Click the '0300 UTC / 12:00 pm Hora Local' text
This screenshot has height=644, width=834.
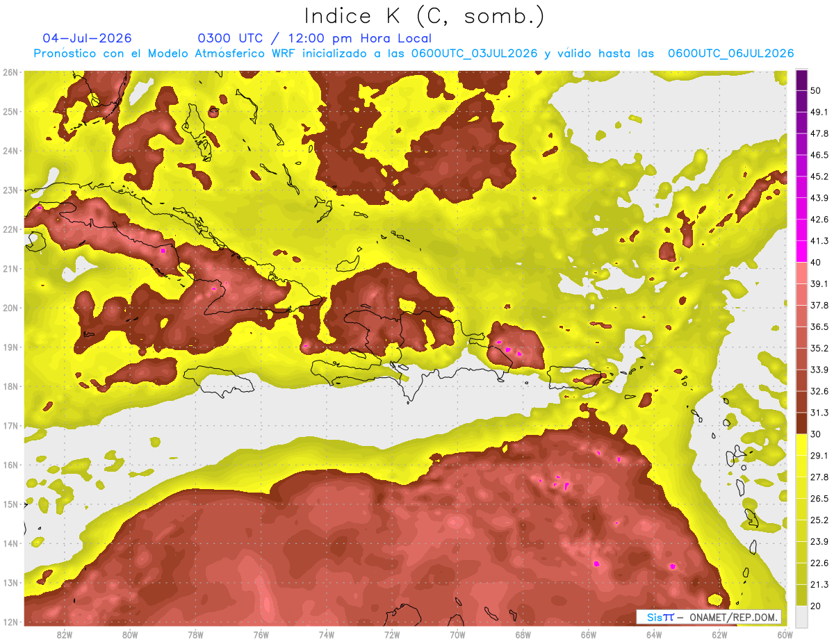click(315, 38)
